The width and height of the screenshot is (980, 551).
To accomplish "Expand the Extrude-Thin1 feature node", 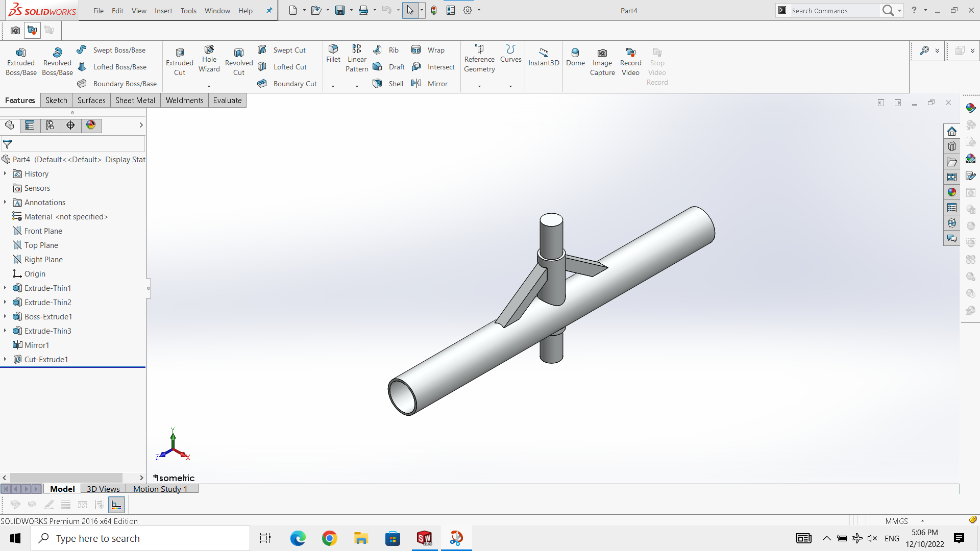I will tap(5, 288).
